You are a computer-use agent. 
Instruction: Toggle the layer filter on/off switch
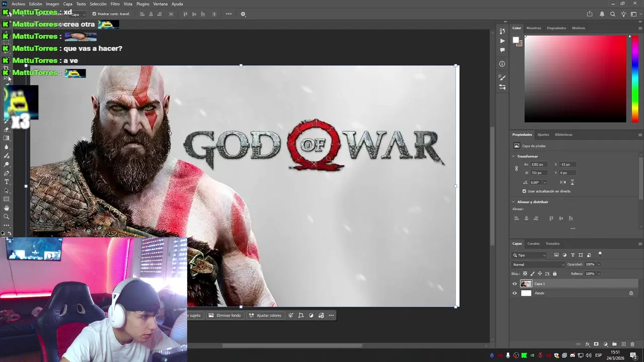pos(600,254)
